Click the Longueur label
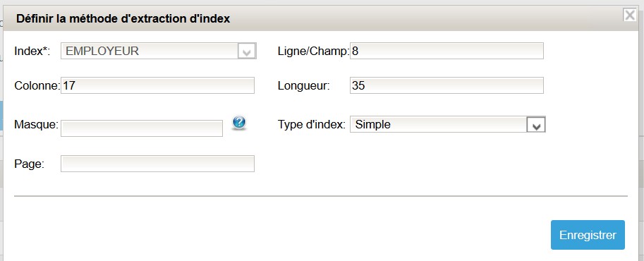Viewport: 644px width, 261px height. (304, 86)
